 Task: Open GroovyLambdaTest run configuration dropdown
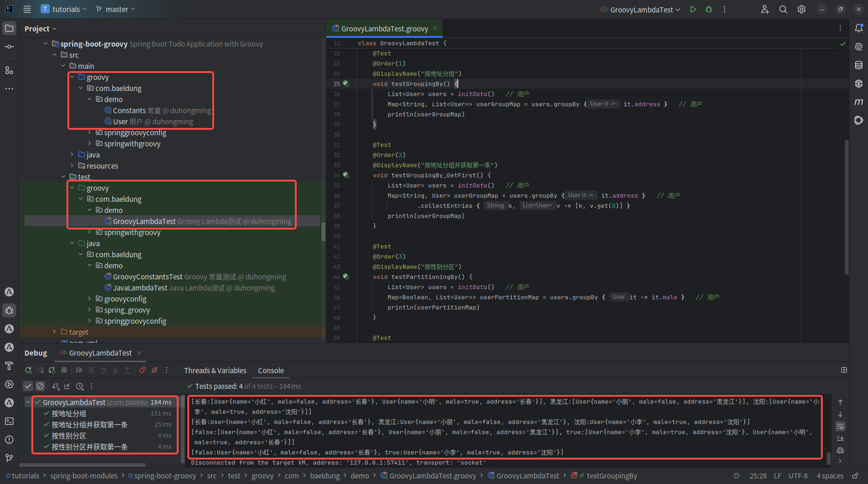coord(641,9)
